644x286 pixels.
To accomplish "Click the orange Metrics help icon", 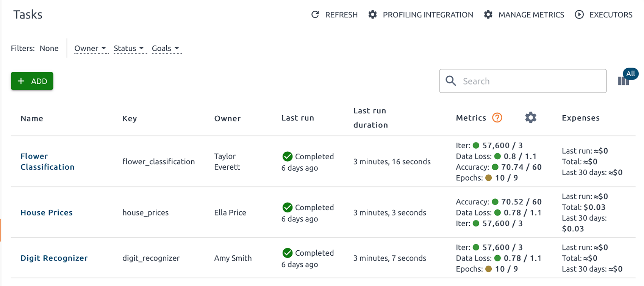I will tap(497, 118).
